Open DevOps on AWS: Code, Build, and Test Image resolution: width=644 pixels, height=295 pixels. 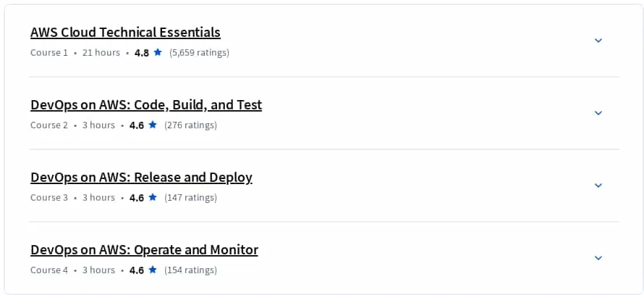point(146,105)
